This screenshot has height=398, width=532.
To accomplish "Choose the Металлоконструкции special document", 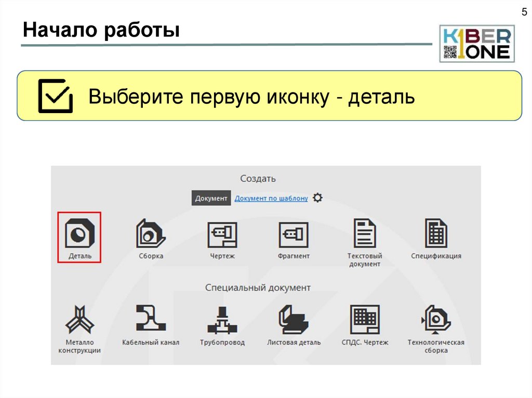I will [79, 319].
